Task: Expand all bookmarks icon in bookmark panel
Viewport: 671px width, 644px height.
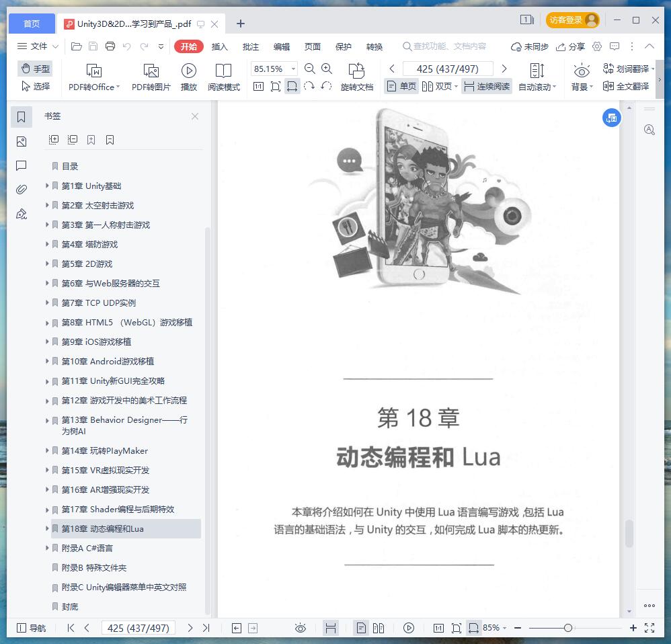Action: tap(54, 140)
